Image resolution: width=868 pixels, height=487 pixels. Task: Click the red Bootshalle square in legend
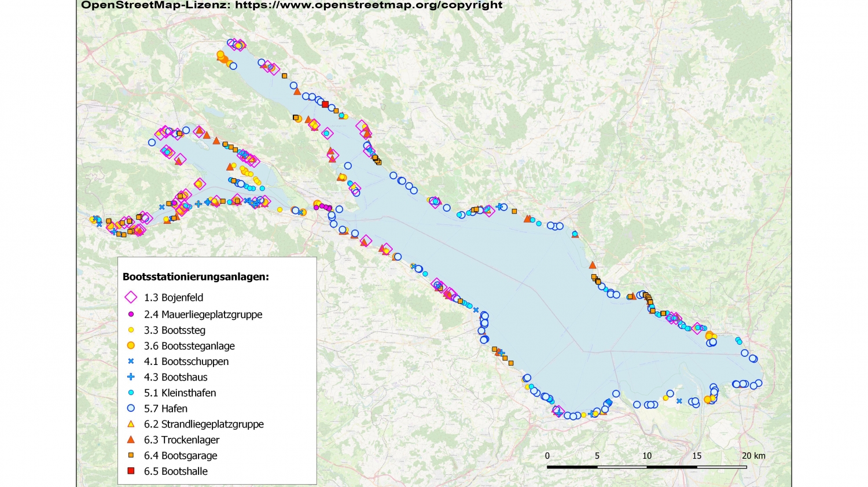(x=131, y=471)
